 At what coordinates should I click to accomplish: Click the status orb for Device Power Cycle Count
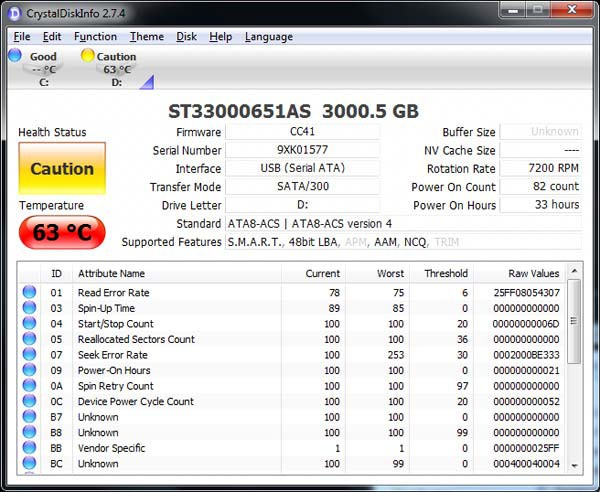coord(29,401)
